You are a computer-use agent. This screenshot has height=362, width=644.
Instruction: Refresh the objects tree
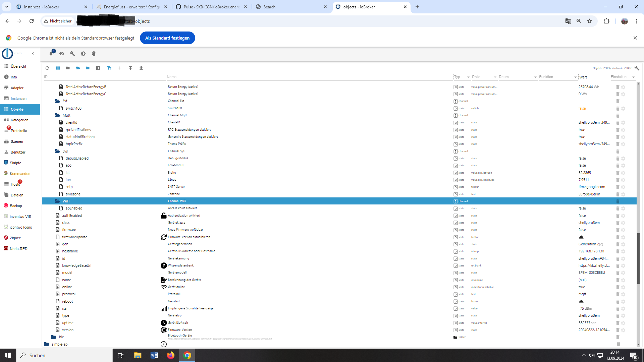(x=47, y=68)
